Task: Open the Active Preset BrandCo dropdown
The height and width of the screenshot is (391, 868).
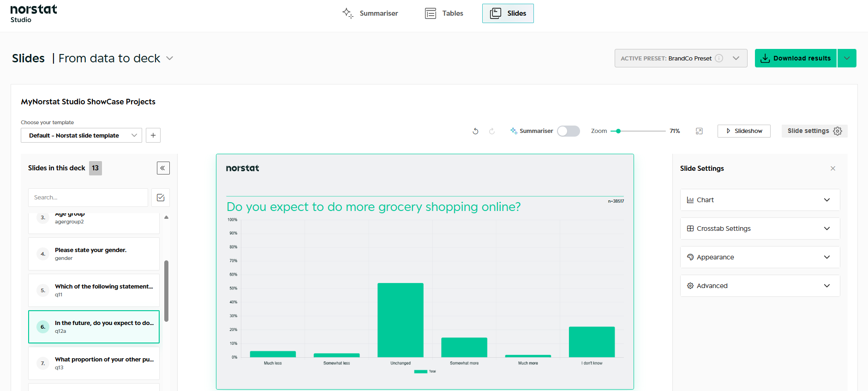Action: point(681,58)
